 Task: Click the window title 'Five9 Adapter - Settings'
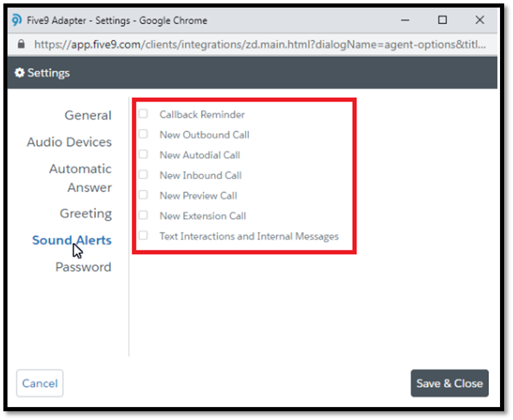78,21
